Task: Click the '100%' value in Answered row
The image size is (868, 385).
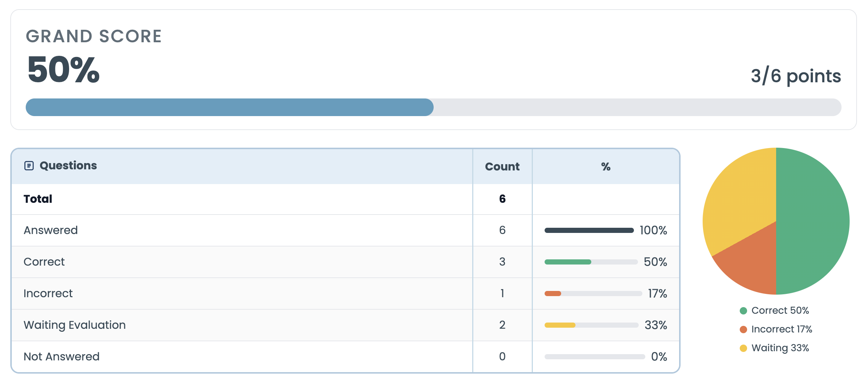Action: coord(653,230)
